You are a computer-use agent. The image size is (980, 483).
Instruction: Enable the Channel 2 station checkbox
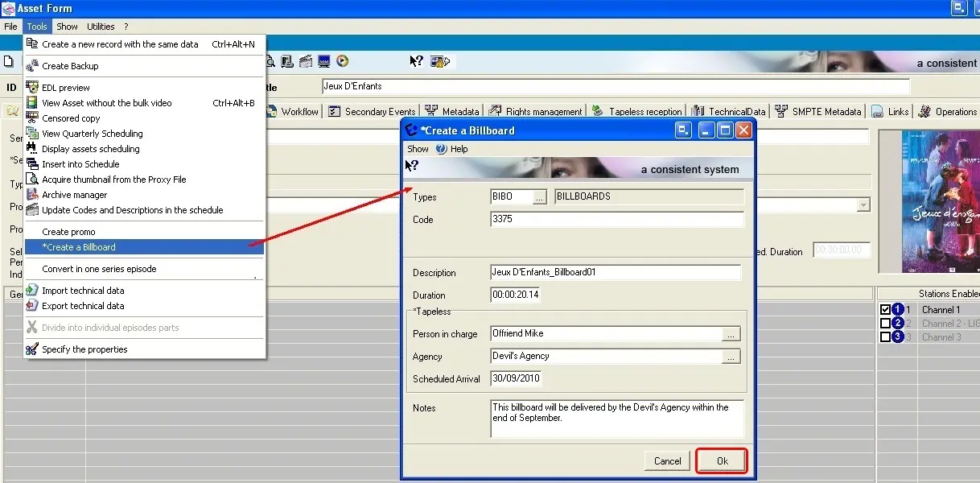pyautogui.click(x=885, y=324)
